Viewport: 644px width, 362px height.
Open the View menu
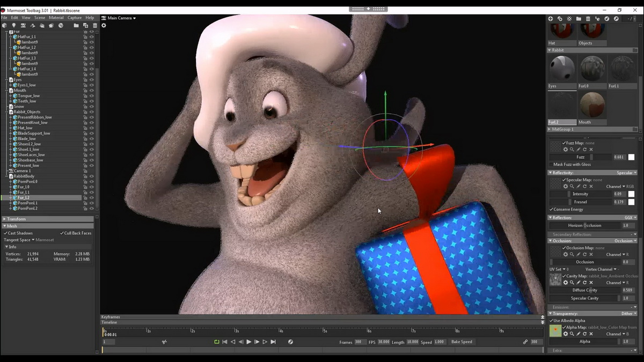pos(26,18)
